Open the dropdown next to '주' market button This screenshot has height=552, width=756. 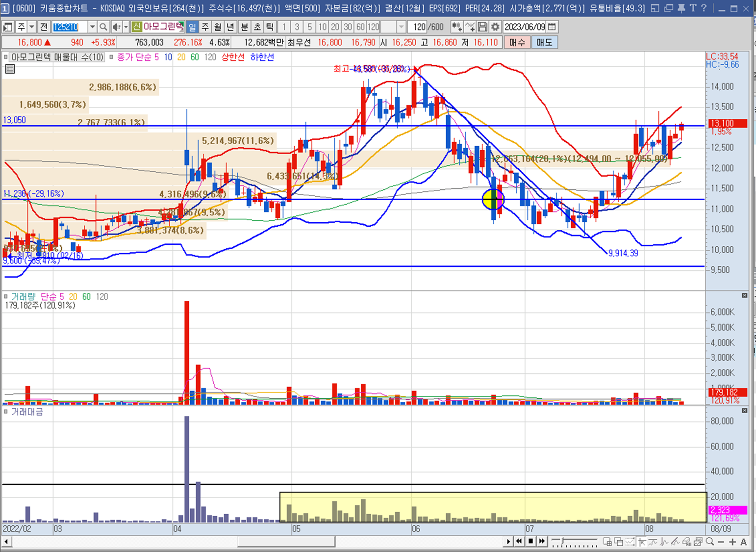click(32, 27)
